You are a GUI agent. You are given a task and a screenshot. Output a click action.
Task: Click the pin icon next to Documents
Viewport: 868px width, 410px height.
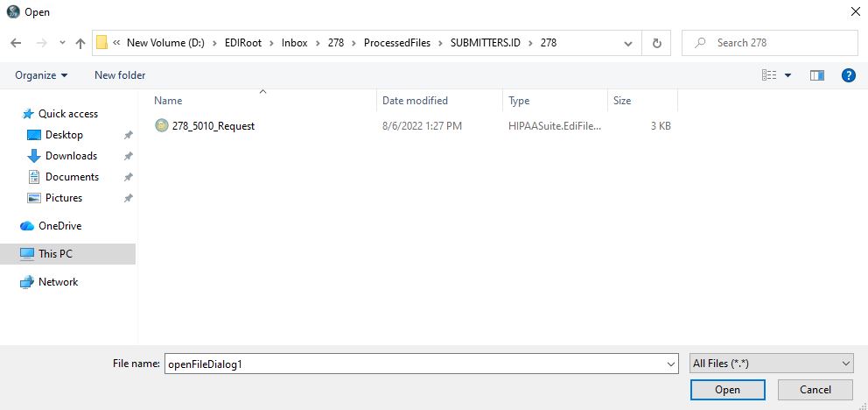128,177
